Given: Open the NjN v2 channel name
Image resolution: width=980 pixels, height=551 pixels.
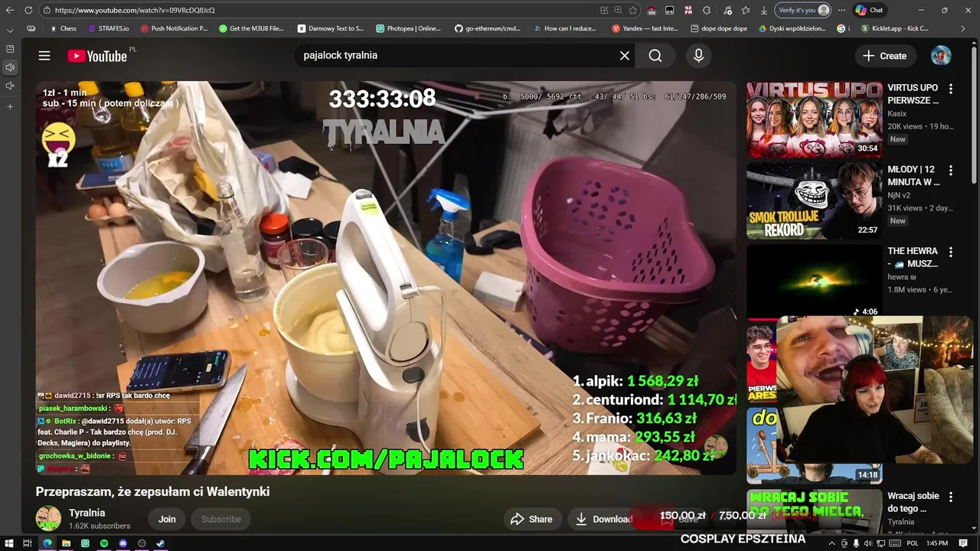Looking at the screenshot, I should pos(900,196).
